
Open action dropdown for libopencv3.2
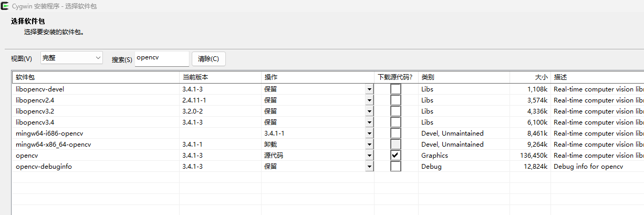(370, 111)
